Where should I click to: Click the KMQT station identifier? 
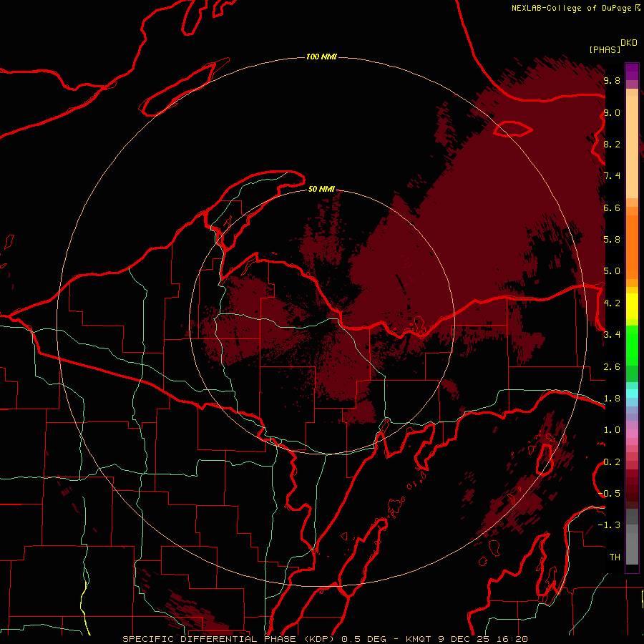coord(419,639)
